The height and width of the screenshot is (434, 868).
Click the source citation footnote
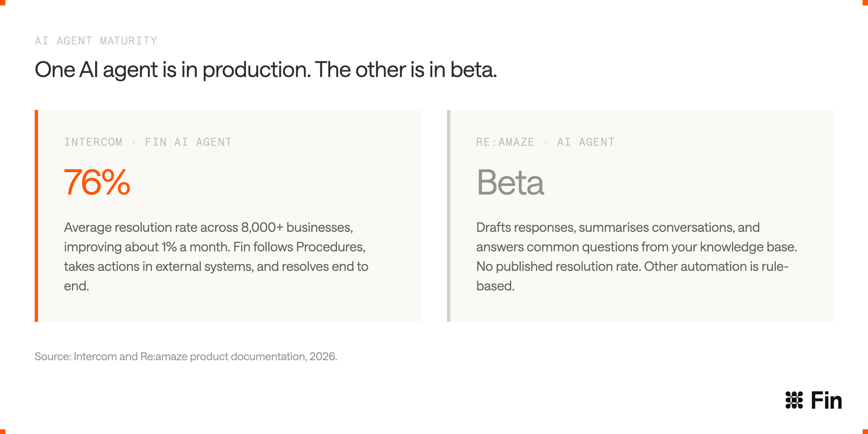(186, 357)
